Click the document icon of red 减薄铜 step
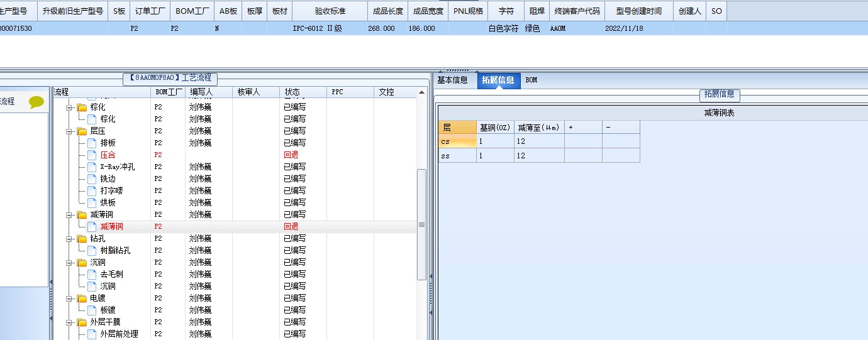The image size is (868, 340). tap(92, 227)
